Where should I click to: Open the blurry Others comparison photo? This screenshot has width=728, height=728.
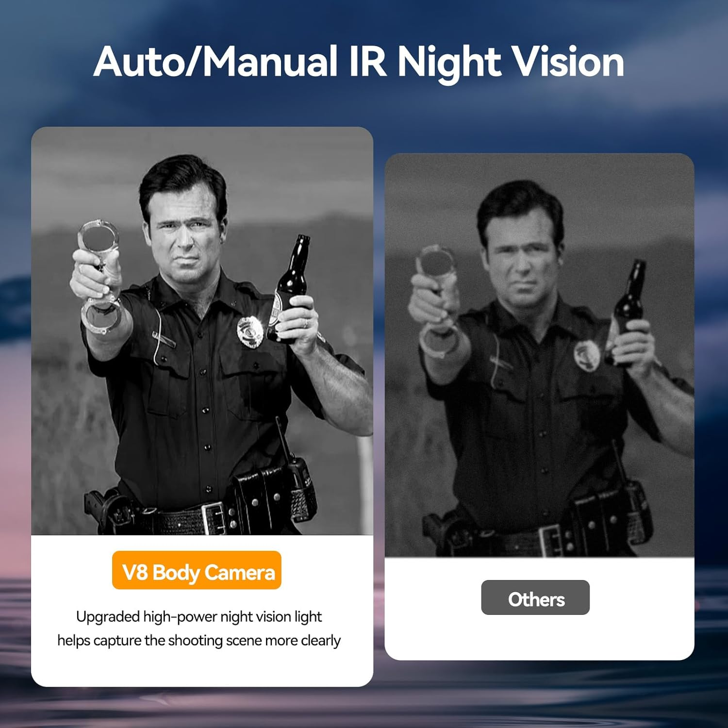coord(539,355)
